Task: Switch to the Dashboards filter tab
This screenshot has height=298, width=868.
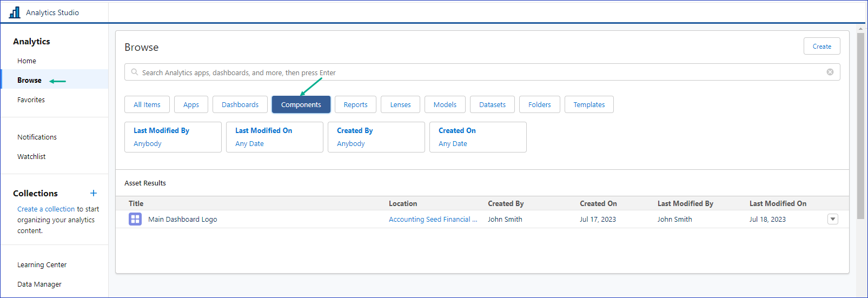Action: (240, 104)
